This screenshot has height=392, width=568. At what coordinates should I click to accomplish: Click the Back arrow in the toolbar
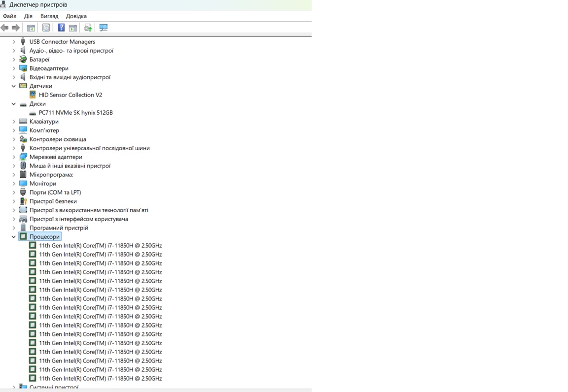coord(5,28)
